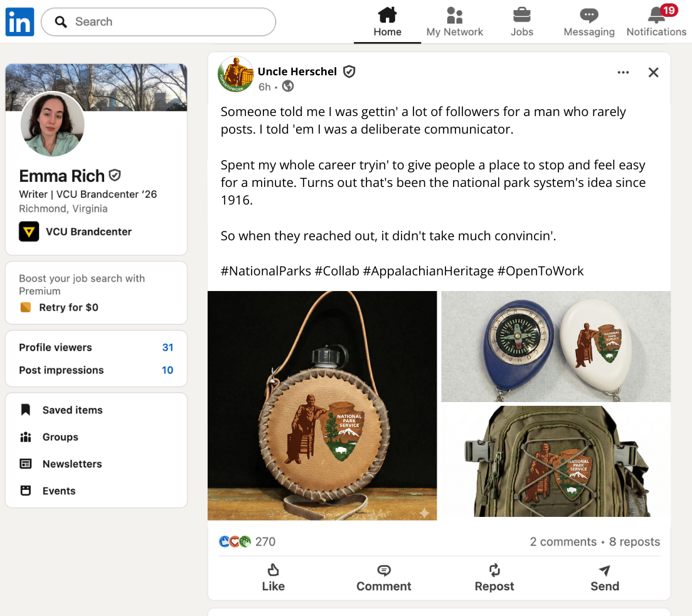Open the Jobs tab
This screenshot has height=616, width=692.
click(521, 21)
